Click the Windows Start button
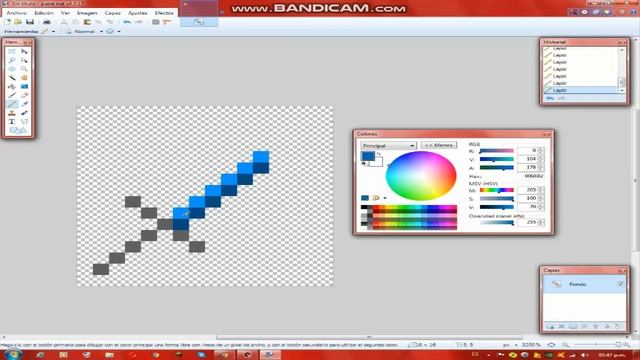Screen dimensions: 640x360 point(12,354)
